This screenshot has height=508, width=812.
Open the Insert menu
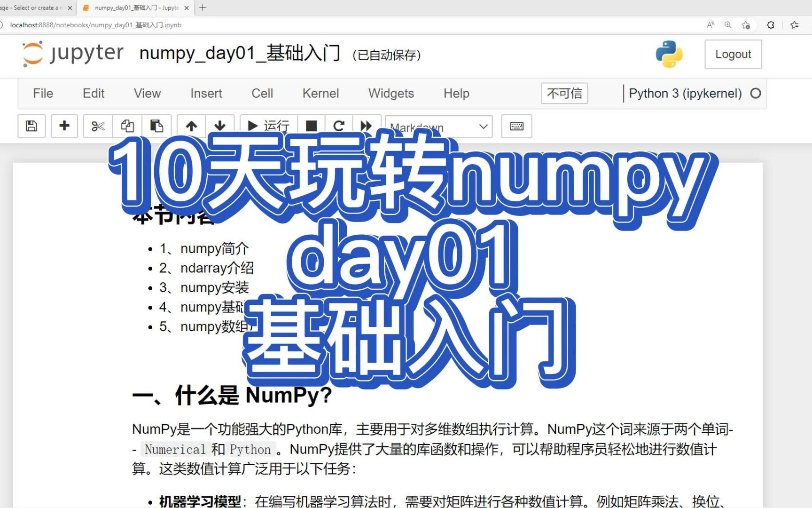[206, 93]
